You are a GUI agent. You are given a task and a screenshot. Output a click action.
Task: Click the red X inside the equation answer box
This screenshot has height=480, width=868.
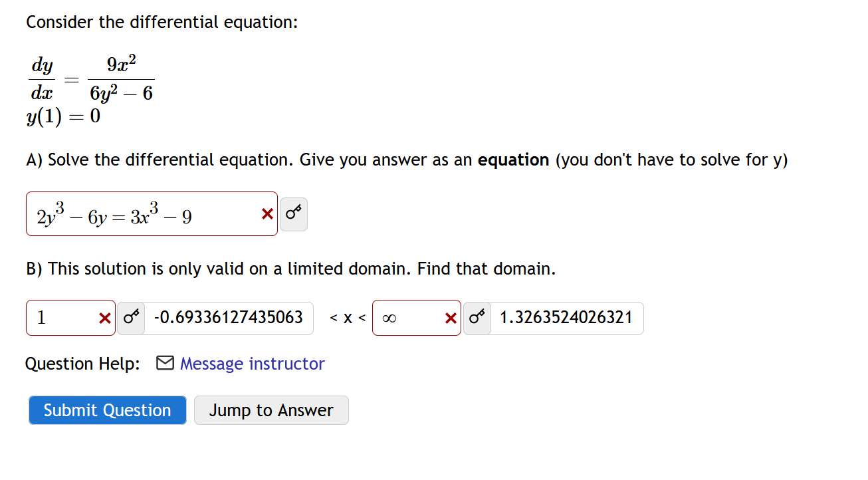266,213
